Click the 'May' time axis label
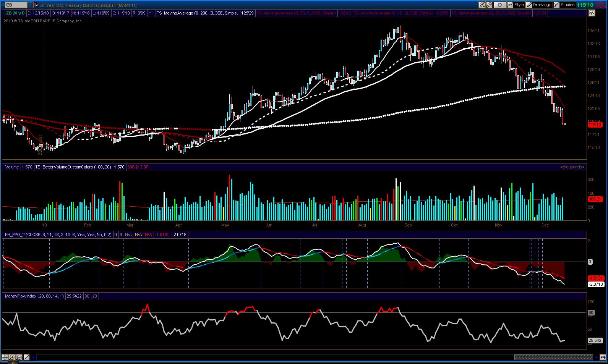 tap(225, 225)
